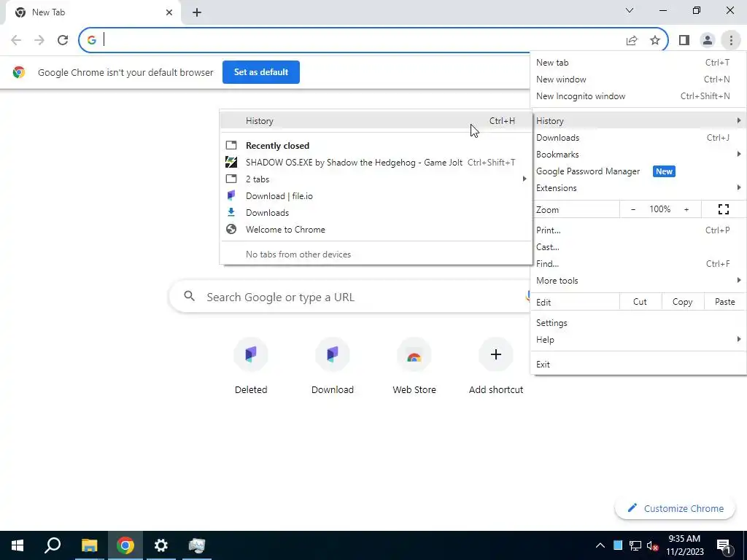Click Copy in the Edit row

682,302
